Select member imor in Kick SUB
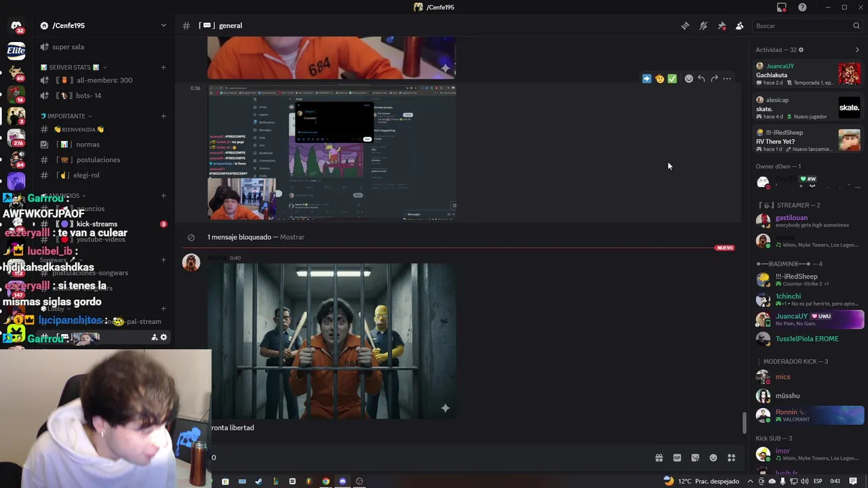Screen dimensions: 868x488 point(809,454)
